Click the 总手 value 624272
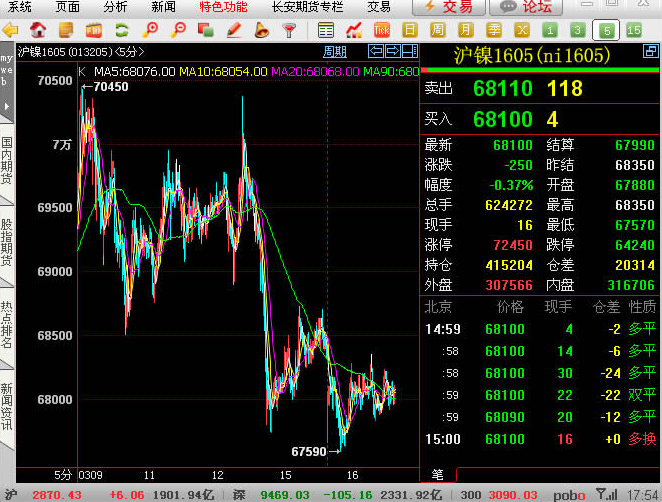This screenshot has width=662, height=502. (x=509, y=205)
